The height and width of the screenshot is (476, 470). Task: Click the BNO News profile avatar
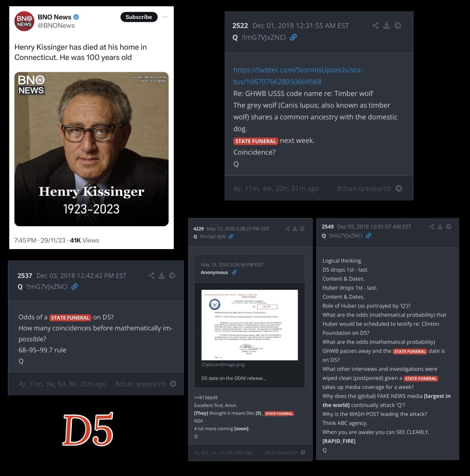tap(24, 21)
